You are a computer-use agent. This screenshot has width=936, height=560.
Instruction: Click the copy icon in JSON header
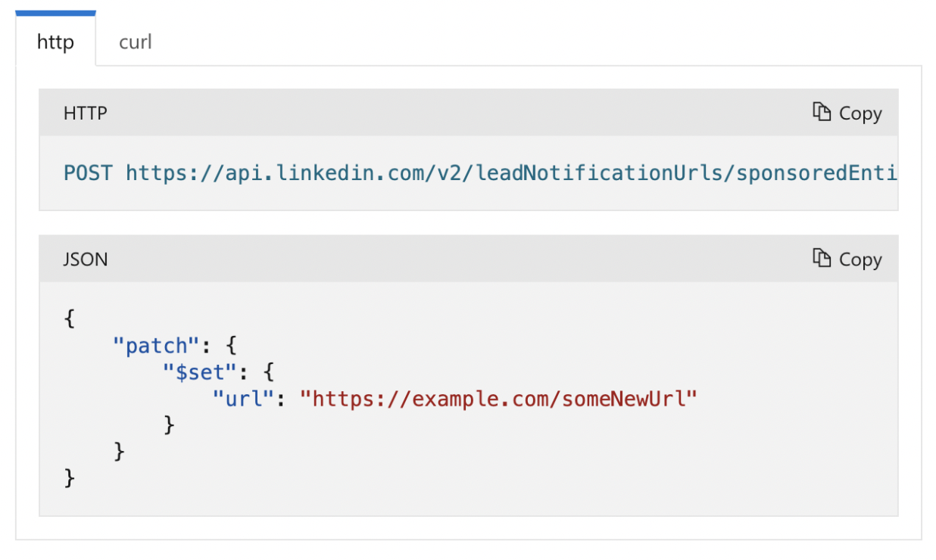pos(822,258)
